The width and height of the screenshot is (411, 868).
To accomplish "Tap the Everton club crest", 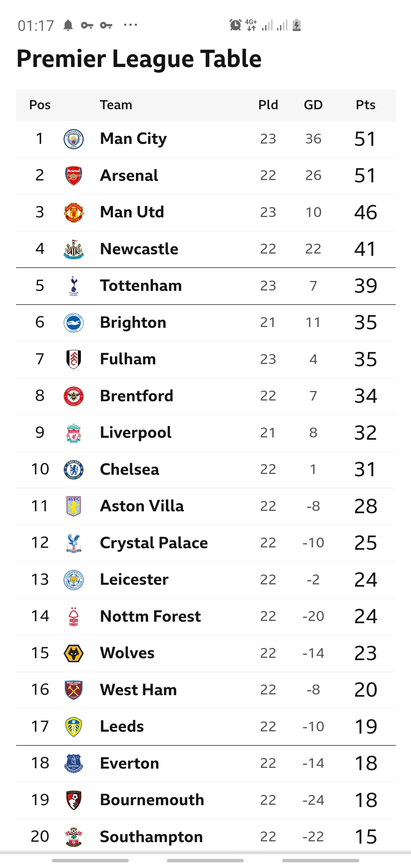I will (73, 763).
